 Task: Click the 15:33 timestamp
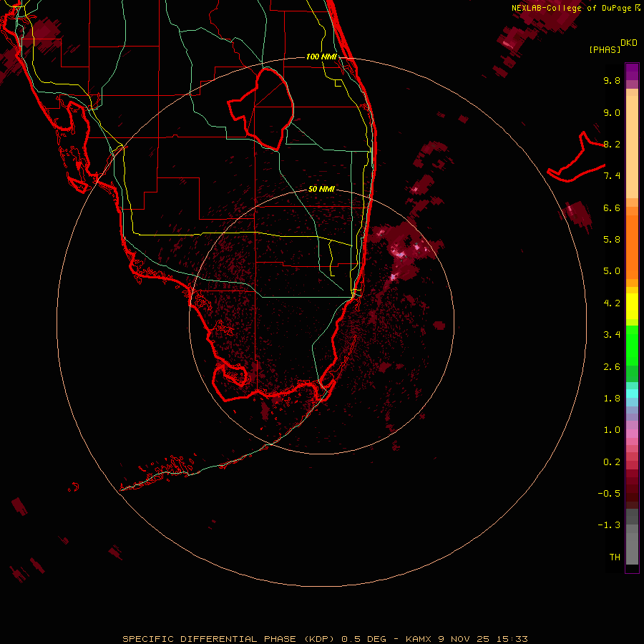512,639
